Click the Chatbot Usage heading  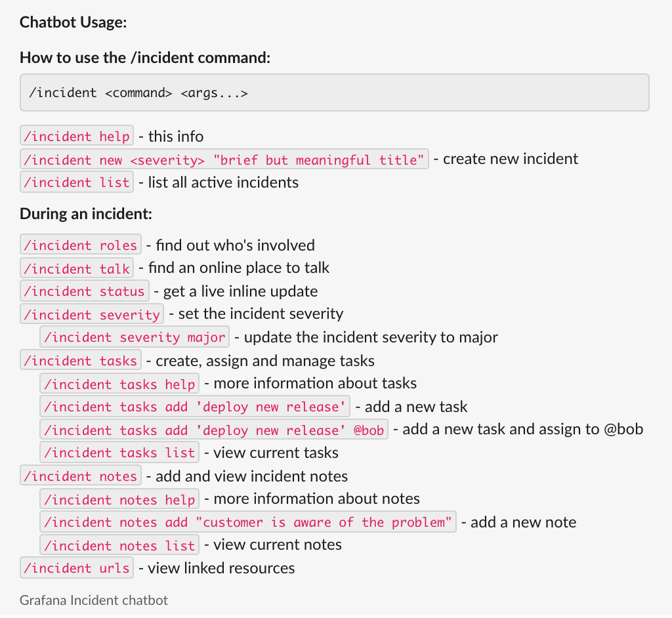coord(73,22)
